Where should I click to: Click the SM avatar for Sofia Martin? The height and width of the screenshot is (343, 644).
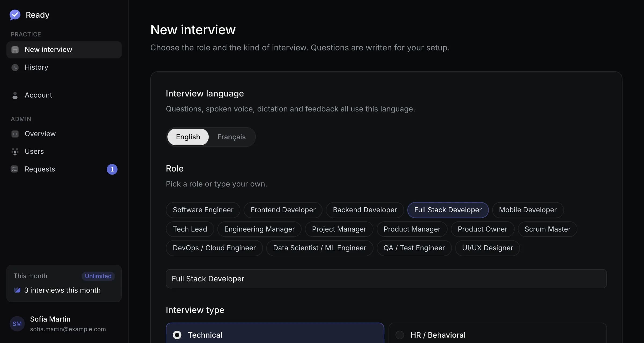tap(17, 324)
